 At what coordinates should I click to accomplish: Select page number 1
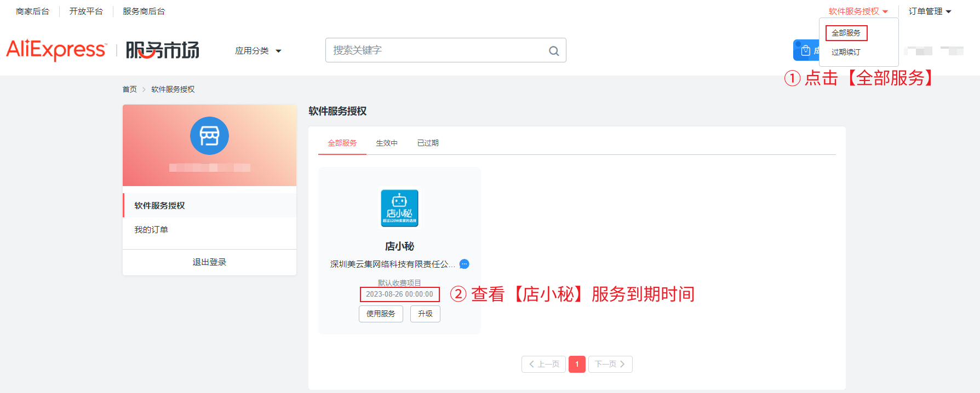click(577, 364)
